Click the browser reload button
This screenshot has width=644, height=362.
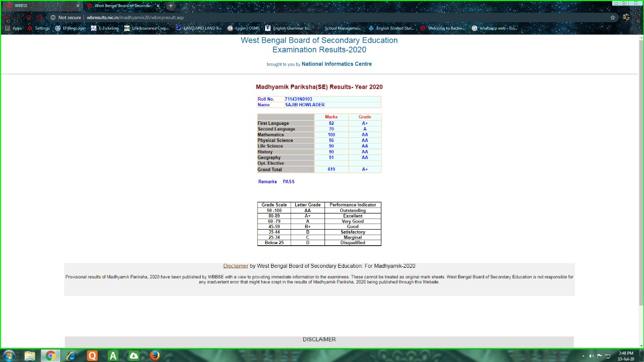tap(29, 18)
